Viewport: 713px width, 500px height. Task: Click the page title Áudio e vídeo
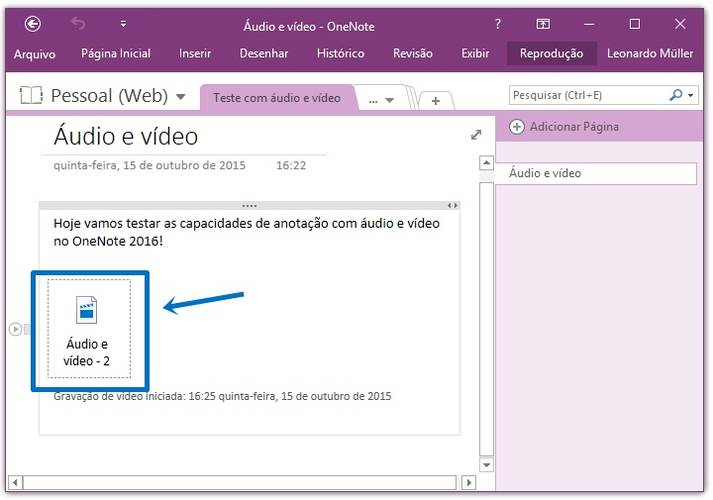126,136
